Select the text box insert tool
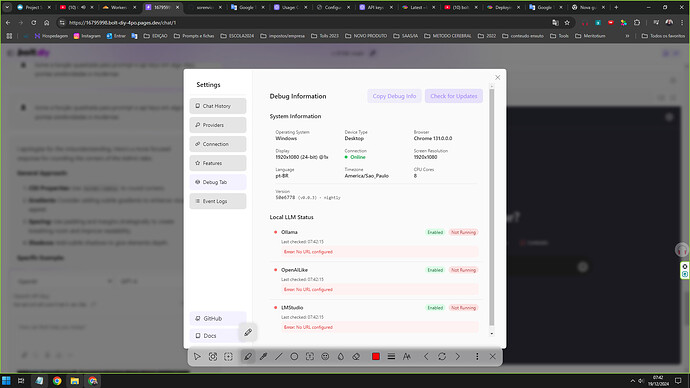This screenshot has width=690, height=388. (x=310, y=357)
